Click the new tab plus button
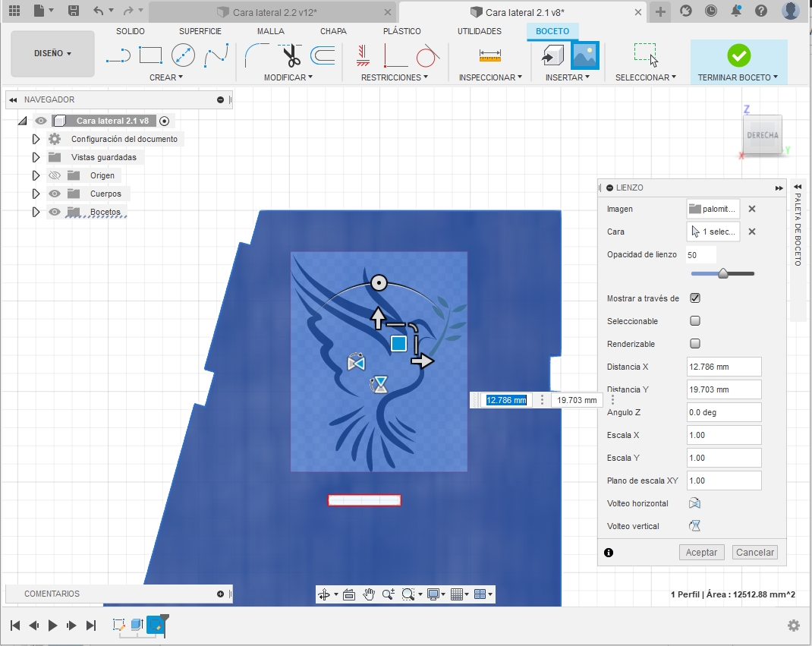 click(x=660, y=12)
